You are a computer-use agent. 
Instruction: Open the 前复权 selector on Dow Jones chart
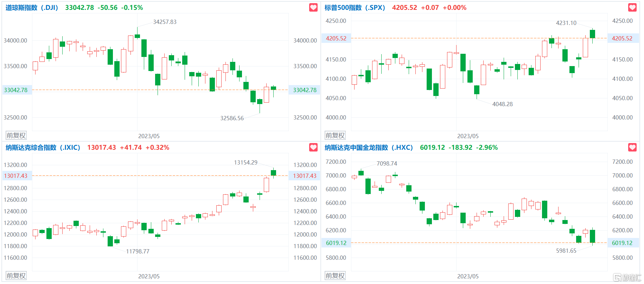pyautogui.click(x=16, y=135)
